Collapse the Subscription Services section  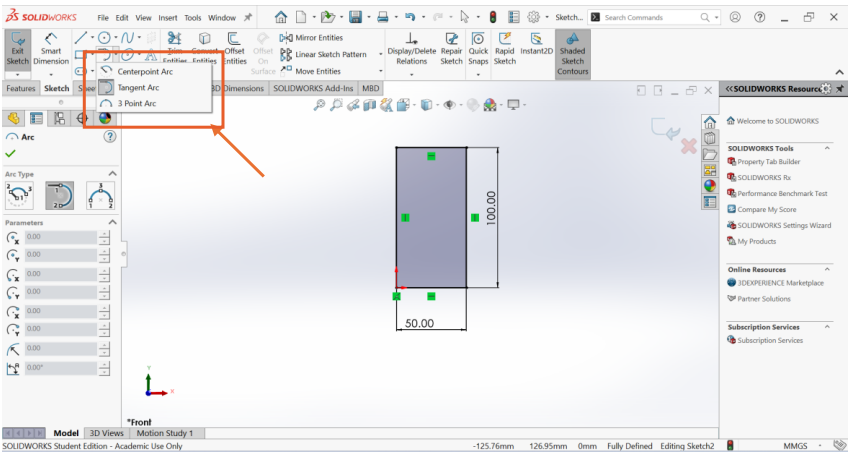827,327
